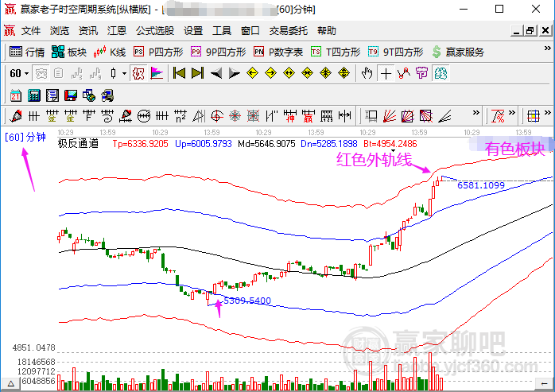Screen dimensions: 555x392
Task: Toggle the teal 线 icon button
Action: click(x=441, y=73)
